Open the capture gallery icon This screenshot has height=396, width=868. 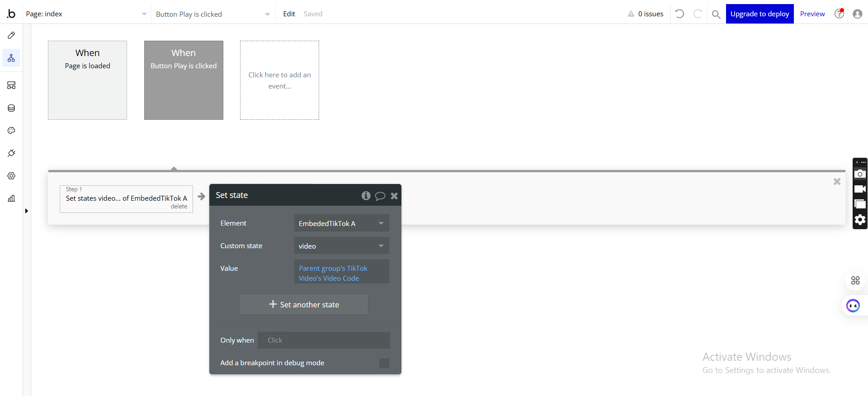[x=860, y=204]
